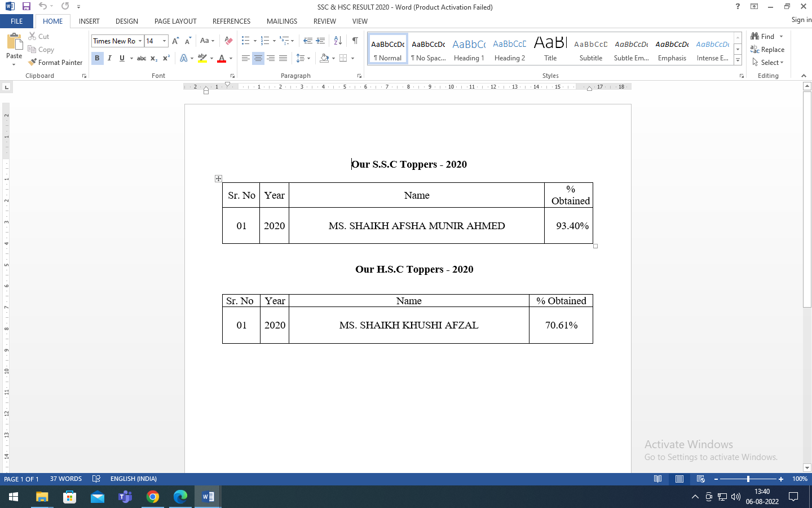Viewport: 812px width, 508px height.
Task: Click the Sort paragraph icon
Action: pyautogui.click(x=338, y=41)
